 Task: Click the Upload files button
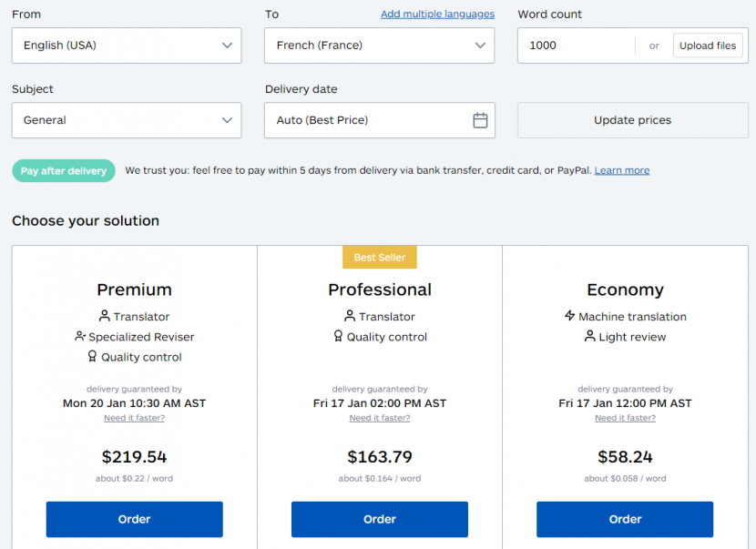[x=708, y=46]
